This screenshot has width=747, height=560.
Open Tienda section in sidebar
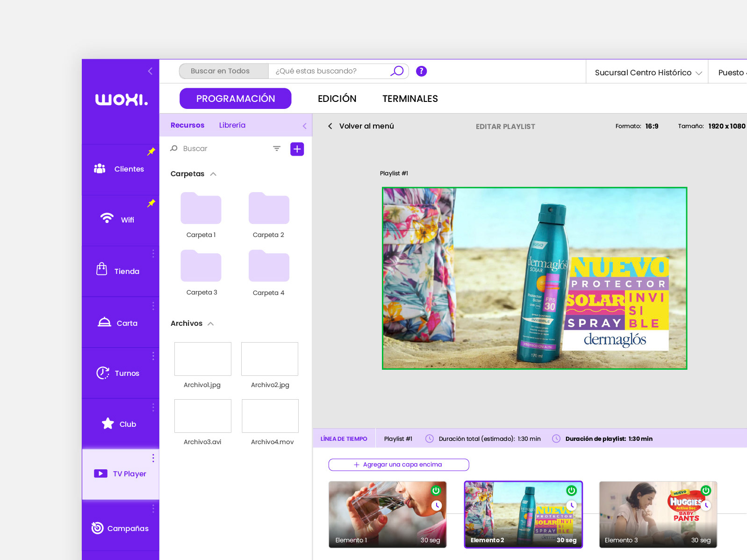click(x=120, y=271)
